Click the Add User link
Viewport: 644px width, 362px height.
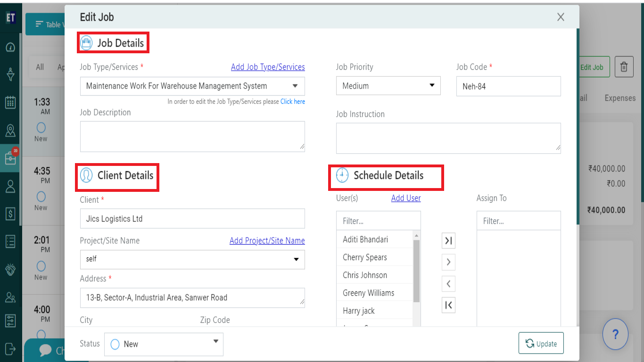406,198
